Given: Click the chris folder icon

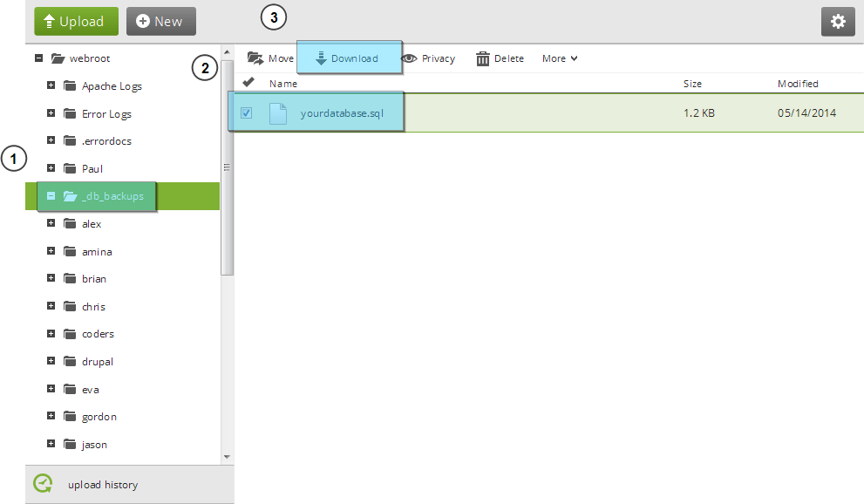Looking at the screenshot, I should (x=70, y=306).
